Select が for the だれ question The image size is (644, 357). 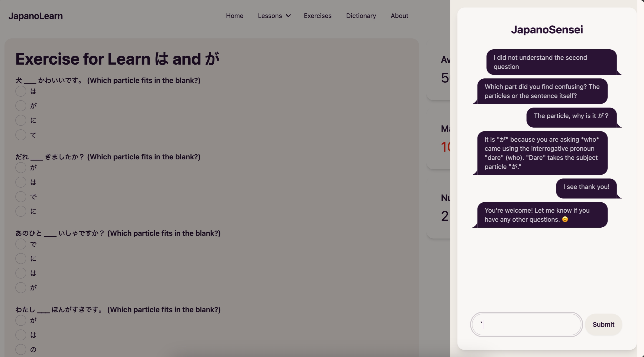[x=21, y=168]
